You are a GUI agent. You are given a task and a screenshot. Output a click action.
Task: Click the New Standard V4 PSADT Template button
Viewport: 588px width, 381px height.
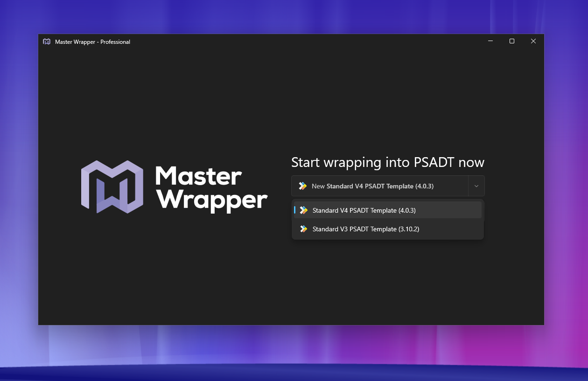click(x=379, y=186)
